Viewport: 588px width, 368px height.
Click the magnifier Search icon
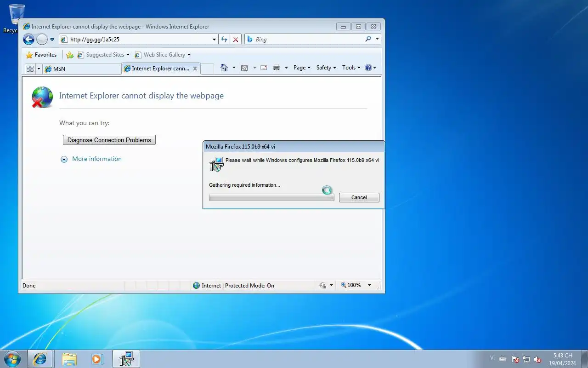(368, 39)
